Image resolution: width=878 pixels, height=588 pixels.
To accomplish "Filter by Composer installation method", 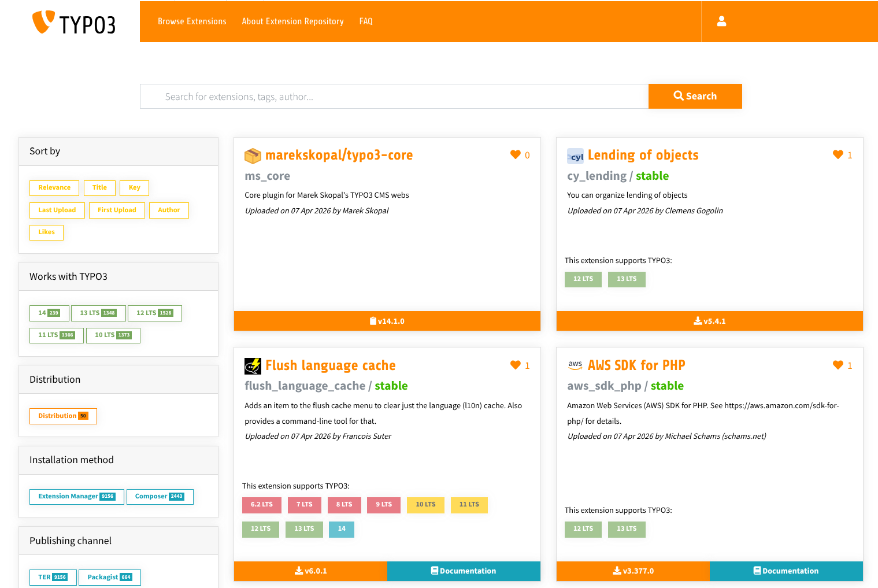I will 160,497.
